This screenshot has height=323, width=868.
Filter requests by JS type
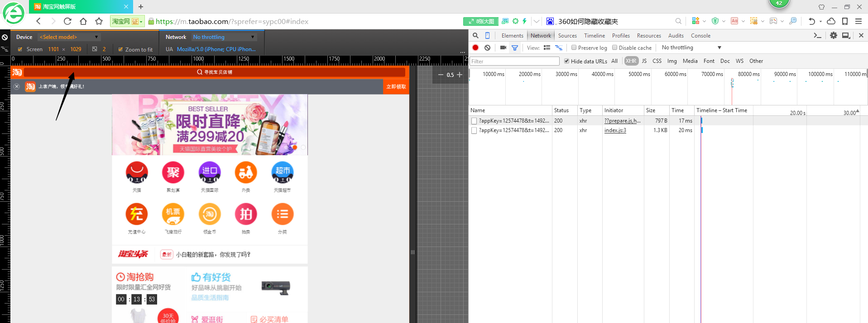pos(644,61)
